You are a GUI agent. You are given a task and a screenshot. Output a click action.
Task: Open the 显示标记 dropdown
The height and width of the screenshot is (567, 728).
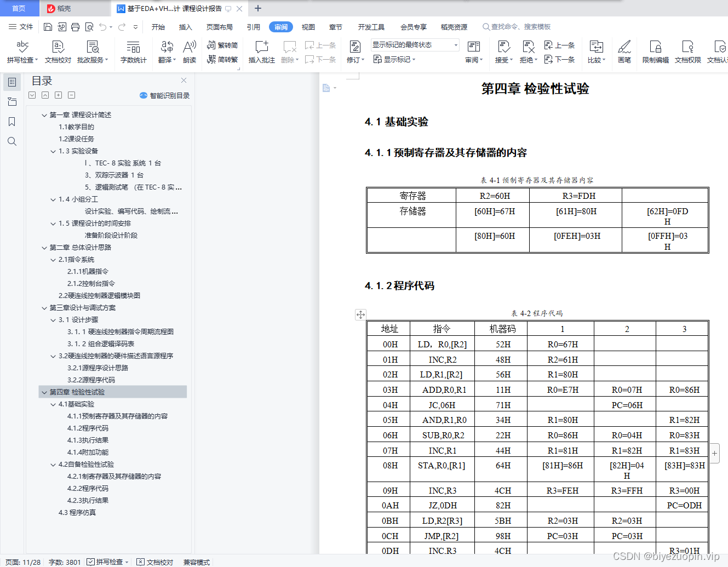tap(394, 59)
